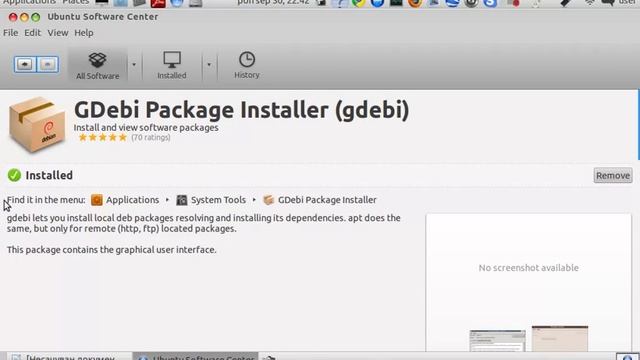Open the Applications menu in the top panel
This screenshot has width=640, height=360.
tap(29, 2)
